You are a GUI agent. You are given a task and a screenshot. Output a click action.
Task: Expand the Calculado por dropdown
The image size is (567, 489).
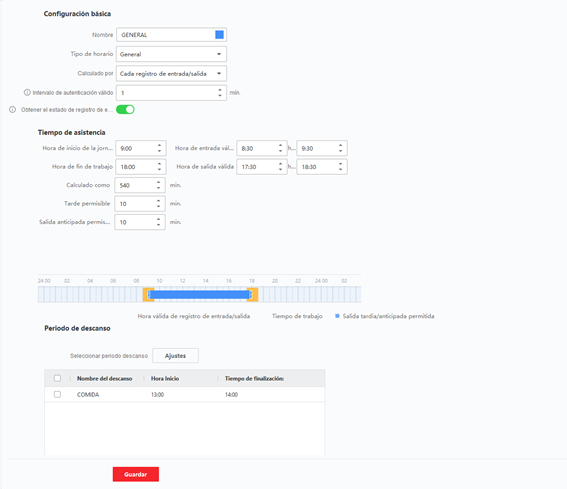click(171, 73)
